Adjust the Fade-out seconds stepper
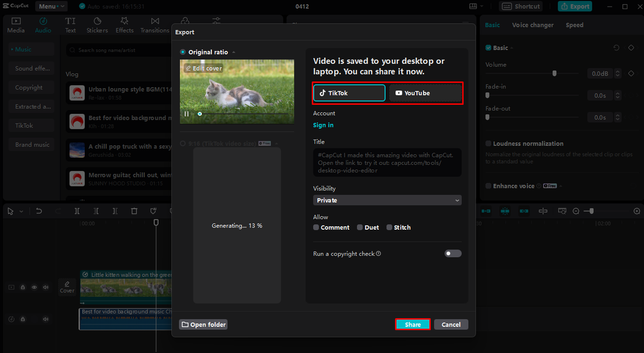The height and width of the screenshot is (353, 644). tap(618, 117)
